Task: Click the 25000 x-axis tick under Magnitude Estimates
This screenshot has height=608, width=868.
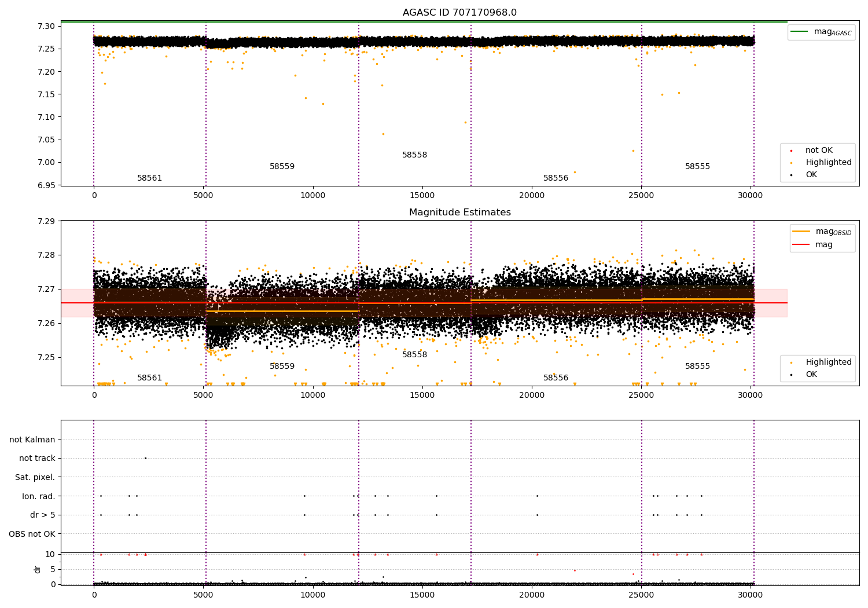Action: pyautogui.click(x=641, y=395)
